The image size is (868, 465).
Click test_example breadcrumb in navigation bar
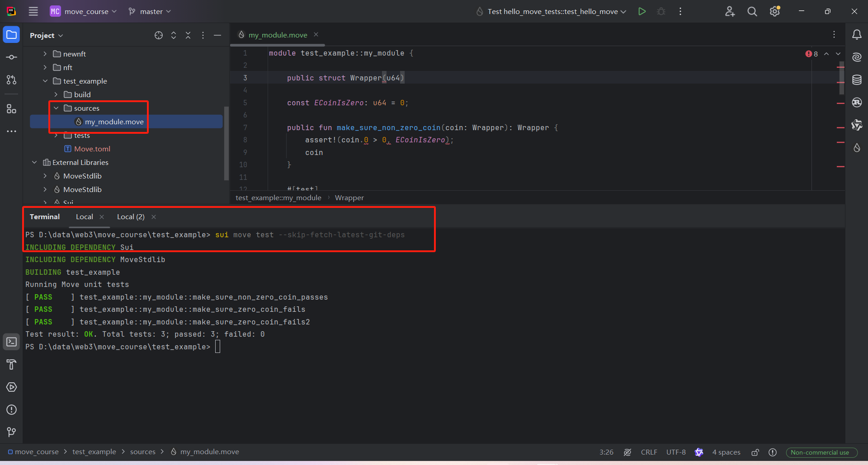tap(94, 452)
